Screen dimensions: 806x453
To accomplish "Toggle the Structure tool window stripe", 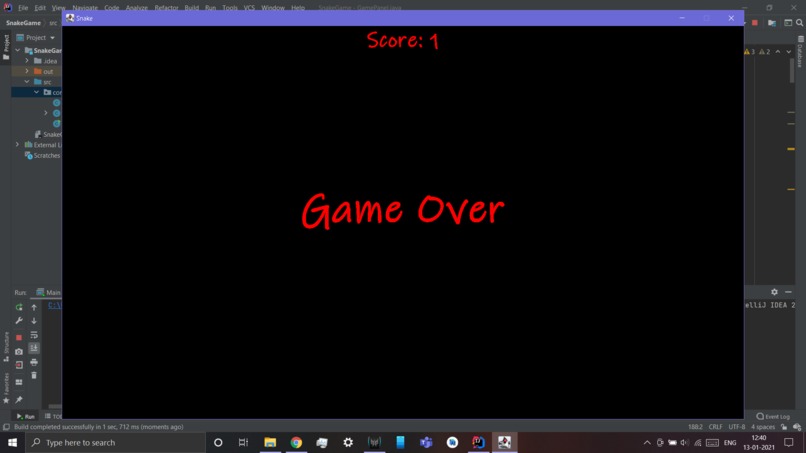I will (6, 346).
